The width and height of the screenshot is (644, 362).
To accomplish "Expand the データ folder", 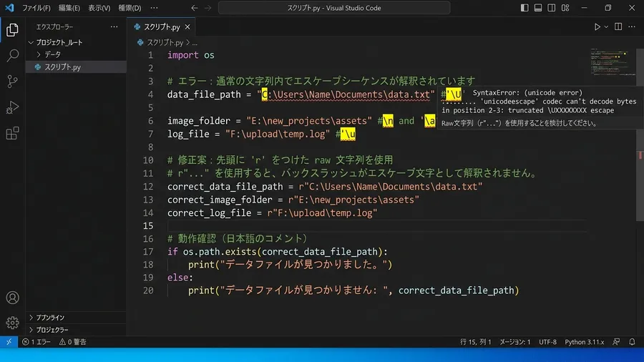I will coord(52,54).
